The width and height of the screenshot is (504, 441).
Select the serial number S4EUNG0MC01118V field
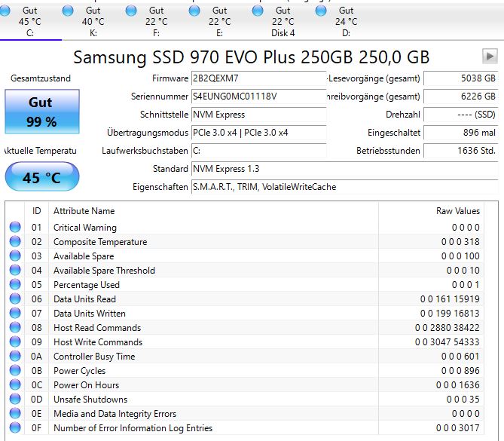pyautogui.click(x=258, y=96)
